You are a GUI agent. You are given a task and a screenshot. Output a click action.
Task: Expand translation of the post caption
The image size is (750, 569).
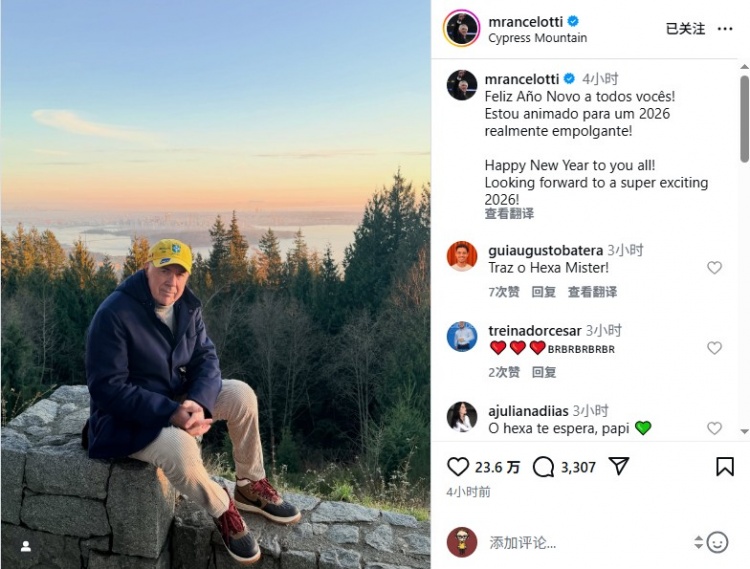(509, 214)
